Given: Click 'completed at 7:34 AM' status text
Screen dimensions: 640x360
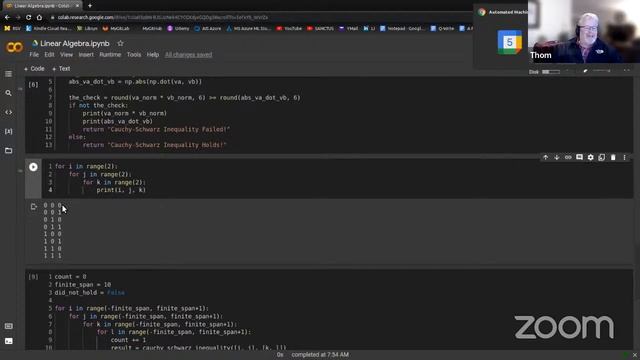Looking at the screenshot, I should click(320, 355).
